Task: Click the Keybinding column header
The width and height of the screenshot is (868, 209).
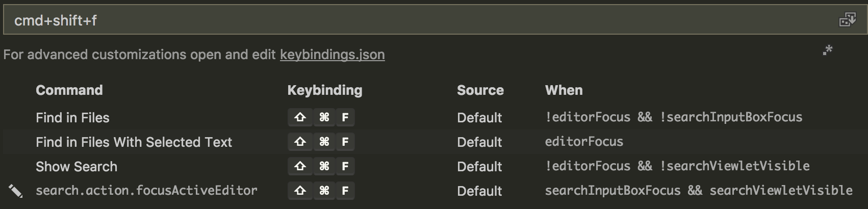Action: [x=324, y=90]
